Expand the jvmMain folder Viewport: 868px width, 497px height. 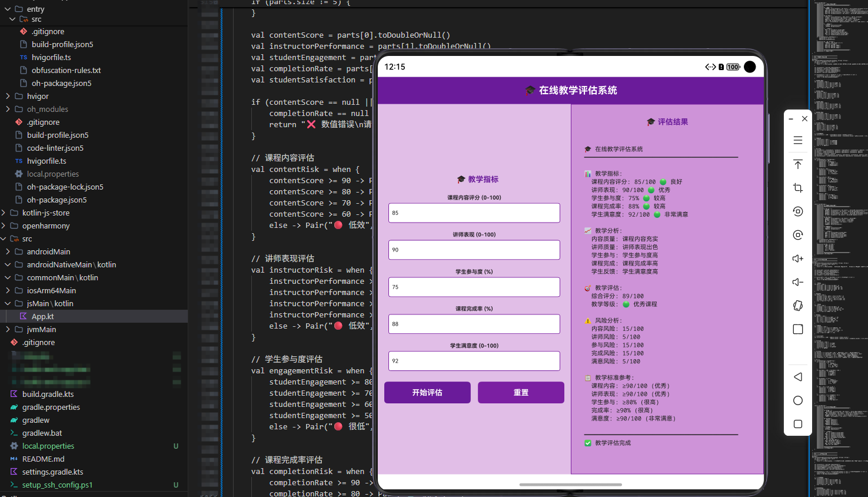8,329
